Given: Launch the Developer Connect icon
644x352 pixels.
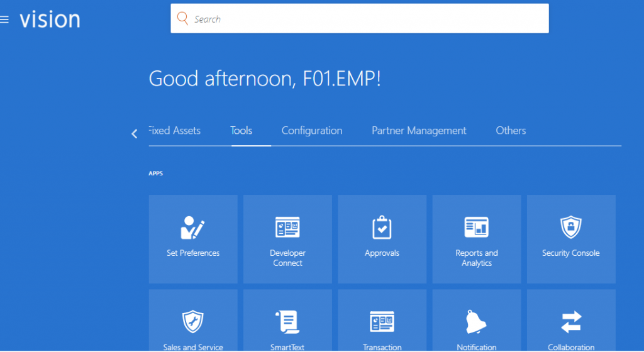Looking at the screenshot, I should coord(287,228).
